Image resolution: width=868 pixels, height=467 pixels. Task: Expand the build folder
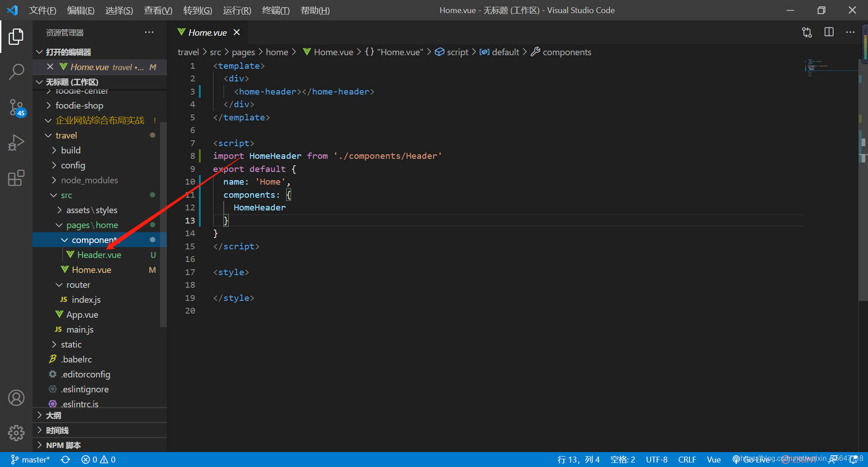click(x=99, y=150)
